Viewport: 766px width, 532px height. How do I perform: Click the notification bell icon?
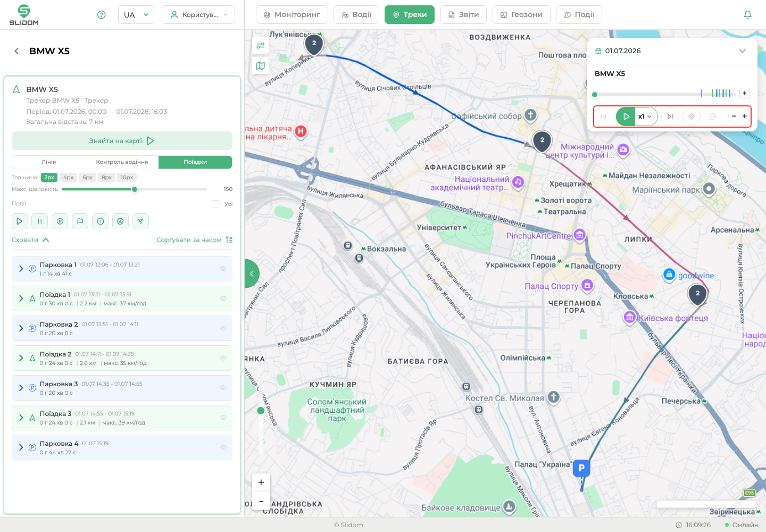(x=747, y=14)
